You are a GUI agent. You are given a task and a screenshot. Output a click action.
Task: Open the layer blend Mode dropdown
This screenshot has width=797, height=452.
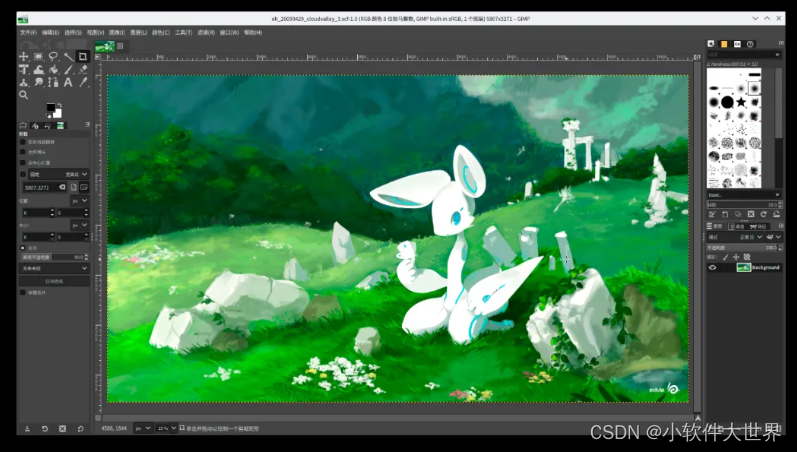(737, 237)
